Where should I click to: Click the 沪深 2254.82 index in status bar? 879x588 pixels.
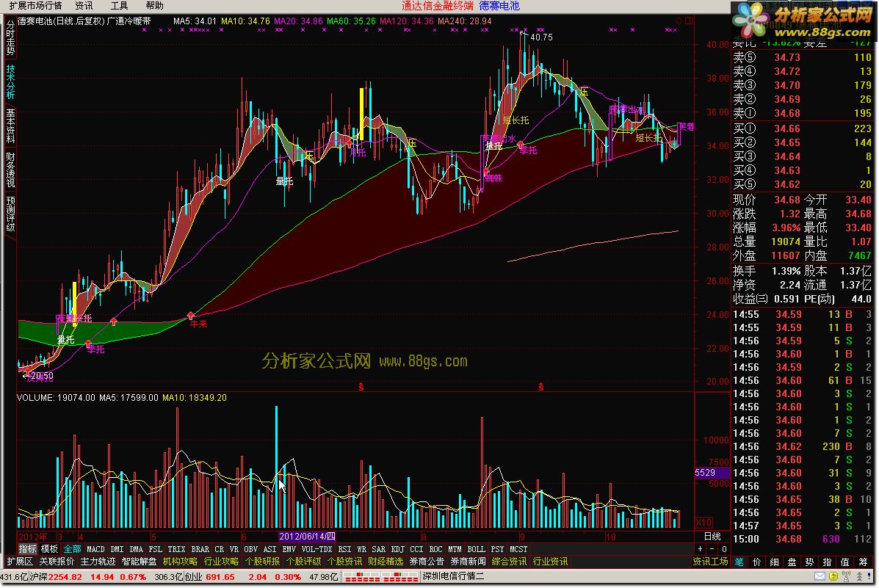point(56,577)
